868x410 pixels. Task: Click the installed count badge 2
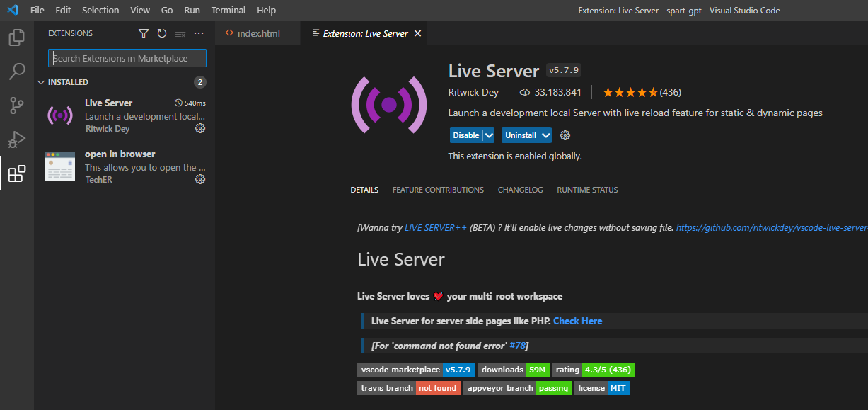point(200,82)
